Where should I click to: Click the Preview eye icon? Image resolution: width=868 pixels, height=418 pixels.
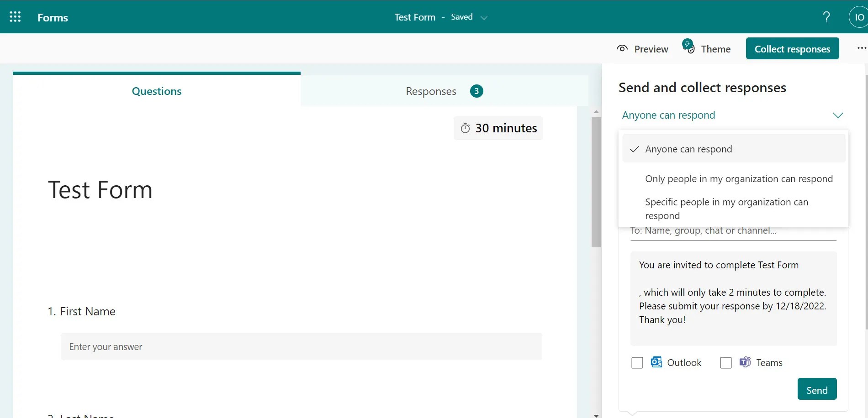click(622, 48)
